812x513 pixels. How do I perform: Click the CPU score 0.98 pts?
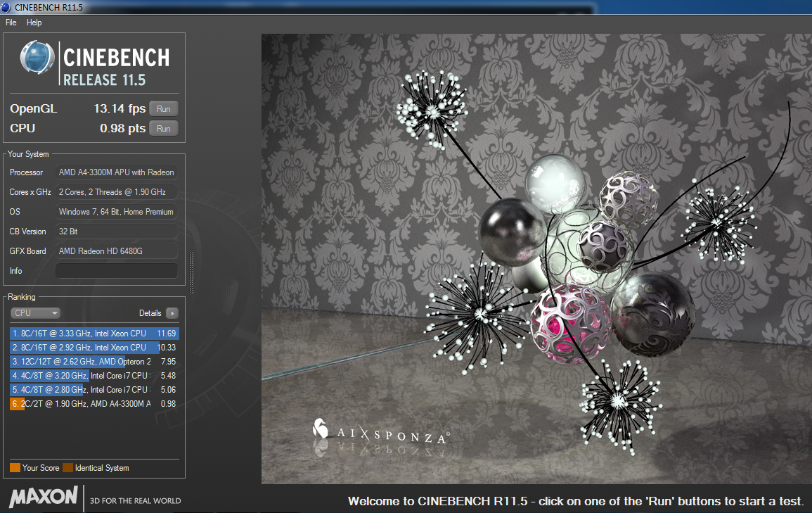pos(123,128)
